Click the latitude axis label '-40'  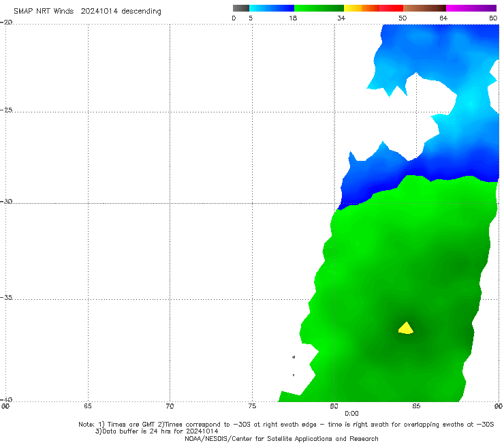[6, 399]
